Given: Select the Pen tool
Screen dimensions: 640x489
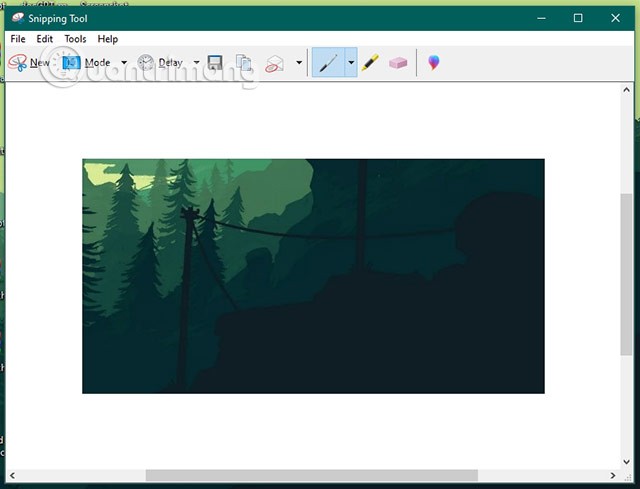Looking at the screenshot, I should tap(328, 62).
